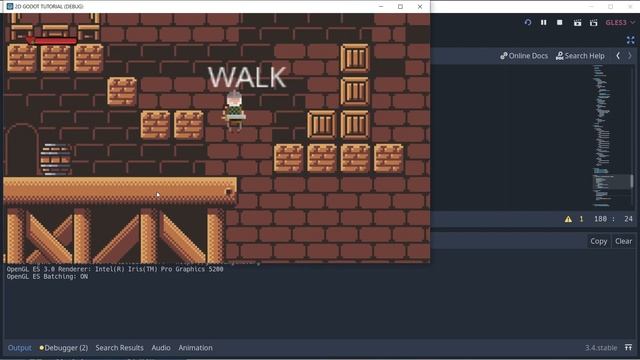Viewport: 640px width, 360px height.
Task: Click the Play Custom Scene icon
Action: [593, 23]
